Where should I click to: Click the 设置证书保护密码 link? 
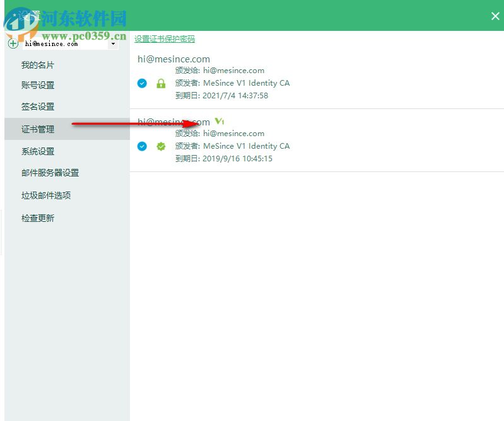165,39
